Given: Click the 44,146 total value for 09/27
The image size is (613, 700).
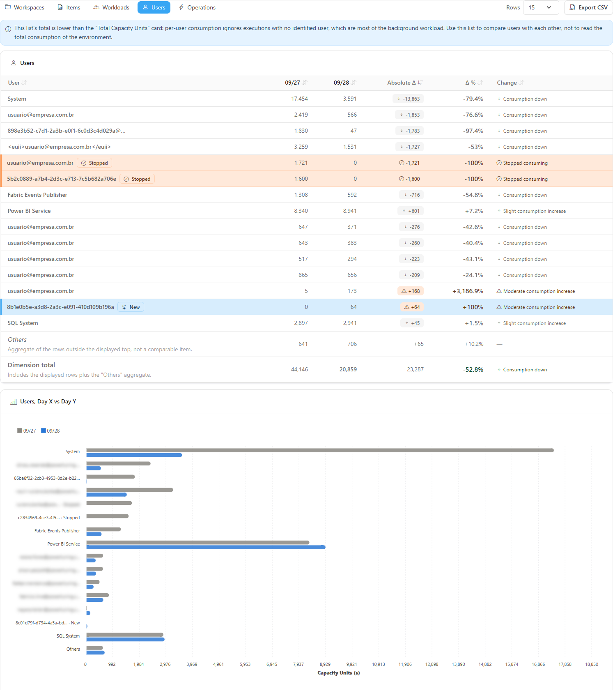Looking at the screenshot, I should [299, 369].
